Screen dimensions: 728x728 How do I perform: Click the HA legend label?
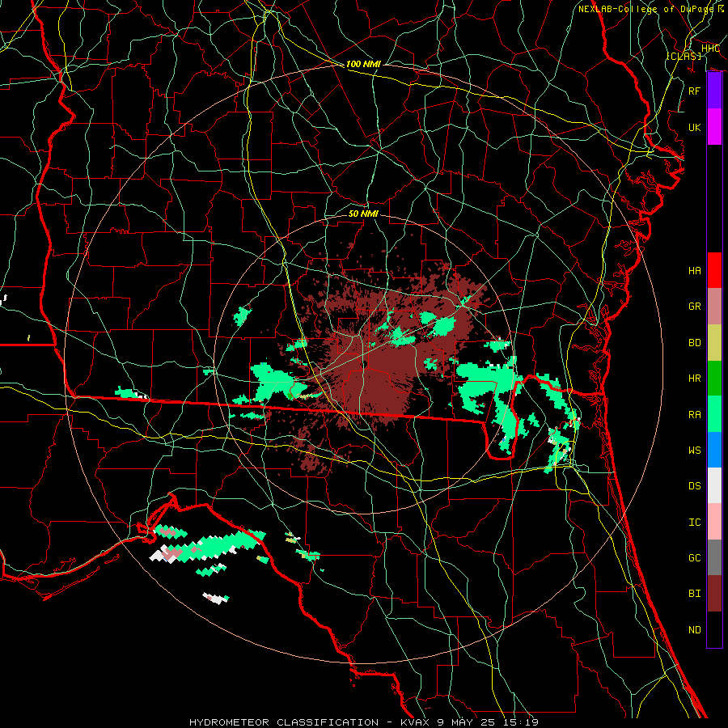pos(695,271)
